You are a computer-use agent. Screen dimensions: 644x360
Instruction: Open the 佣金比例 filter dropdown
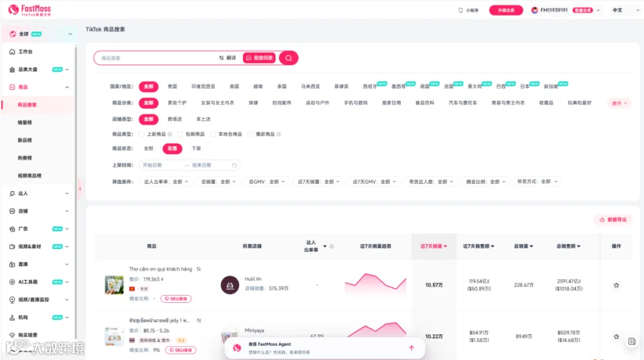(485, 182)
